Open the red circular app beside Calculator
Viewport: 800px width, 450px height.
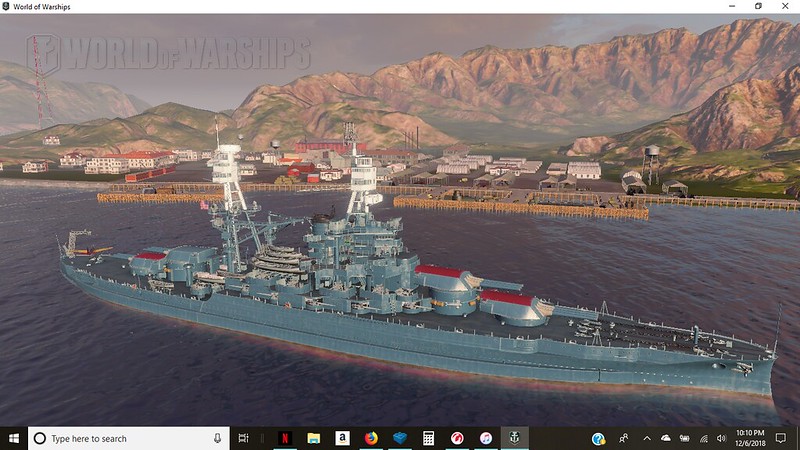(x=457, y=438)
